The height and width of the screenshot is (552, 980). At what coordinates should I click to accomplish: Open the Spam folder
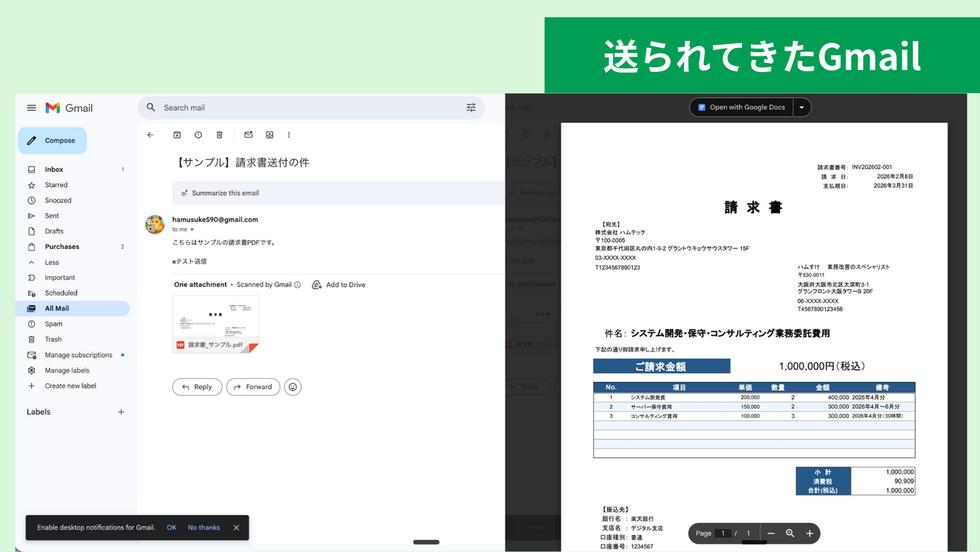pos(74,324)
